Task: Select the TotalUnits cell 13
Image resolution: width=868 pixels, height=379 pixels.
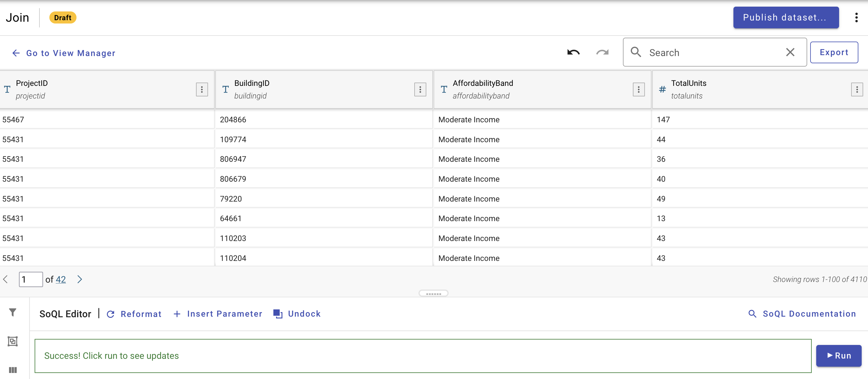Action: pos(760,218)
